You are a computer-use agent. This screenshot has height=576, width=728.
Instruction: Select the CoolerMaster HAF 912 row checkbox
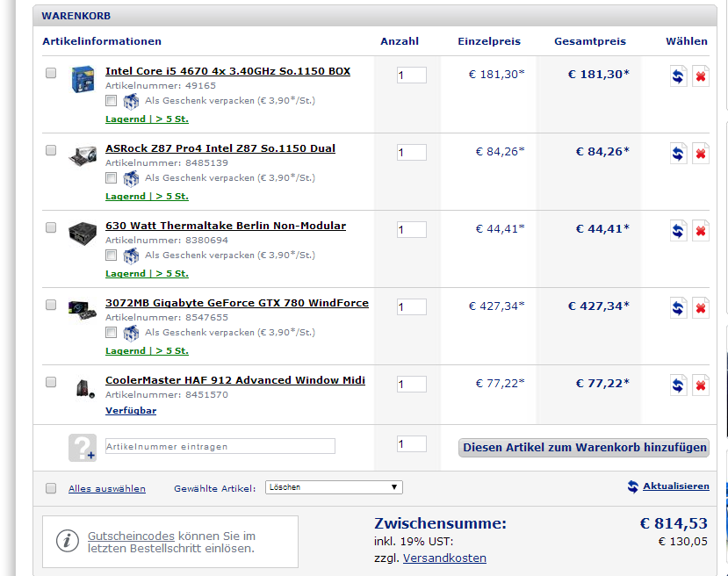click(x=51, y=382)
